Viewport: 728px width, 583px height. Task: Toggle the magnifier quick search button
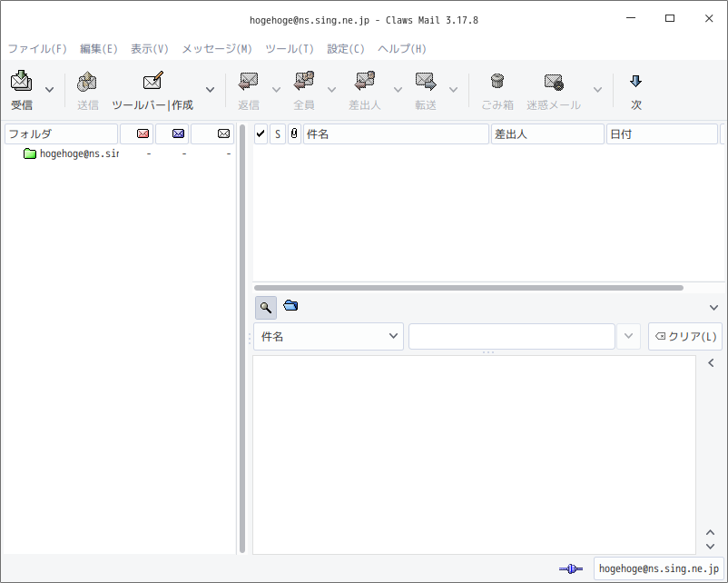266,308
